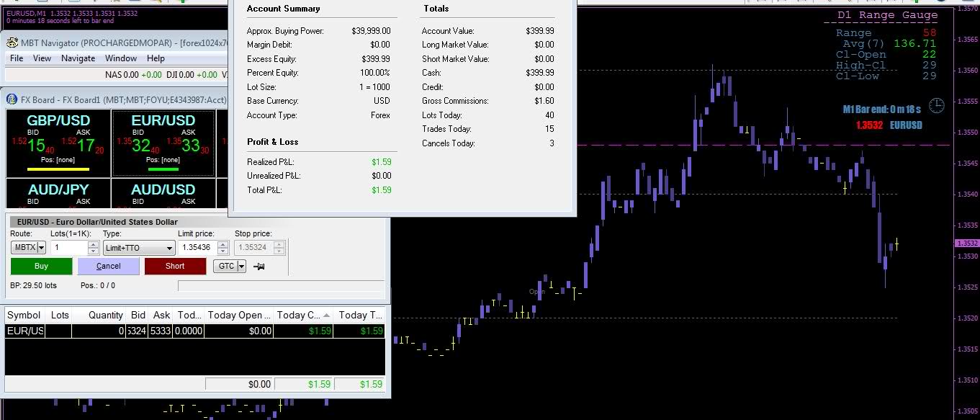
Task: Click the Account Summary heading
Action: click(x=283, y=9)
